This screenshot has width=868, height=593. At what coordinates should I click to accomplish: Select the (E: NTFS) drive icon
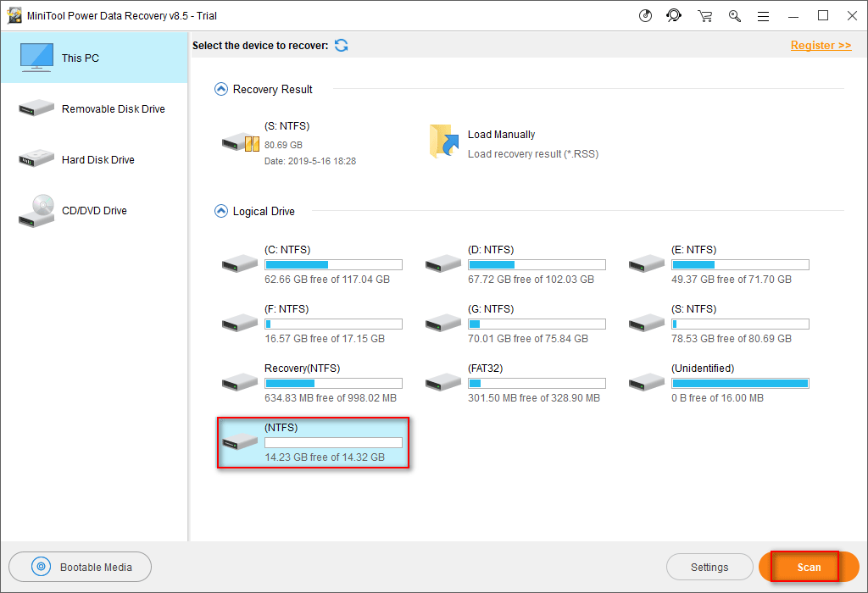point(647,263)
